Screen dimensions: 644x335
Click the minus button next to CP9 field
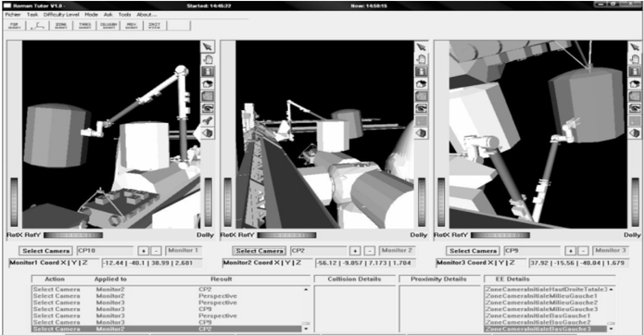[x=584, y=251]
